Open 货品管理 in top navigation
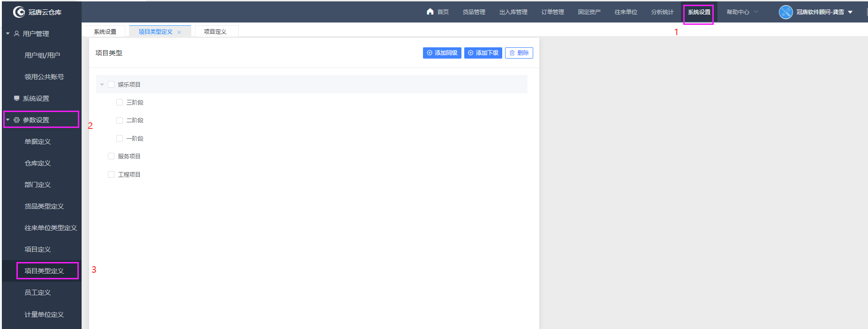 [474, 12]
